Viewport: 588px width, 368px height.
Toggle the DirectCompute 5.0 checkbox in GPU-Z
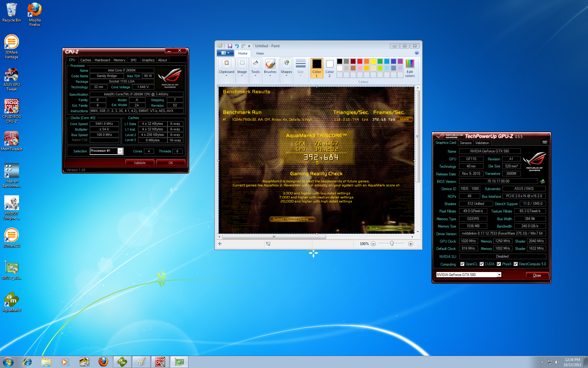coord(516,264)
